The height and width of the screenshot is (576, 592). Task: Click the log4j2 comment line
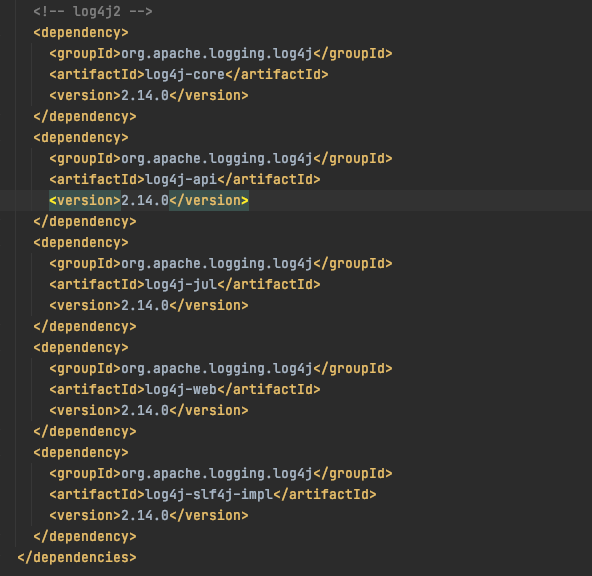(93, 11)
